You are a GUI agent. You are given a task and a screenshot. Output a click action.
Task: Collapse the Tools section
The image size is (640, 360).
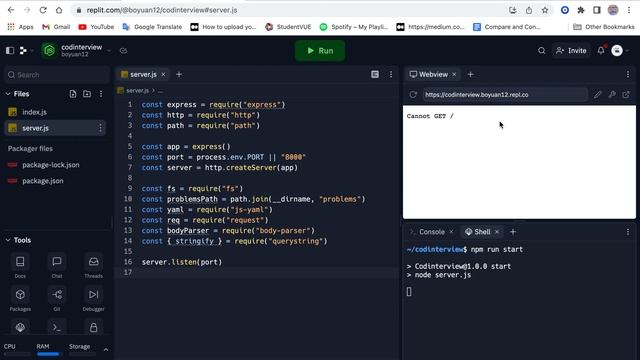8,240
